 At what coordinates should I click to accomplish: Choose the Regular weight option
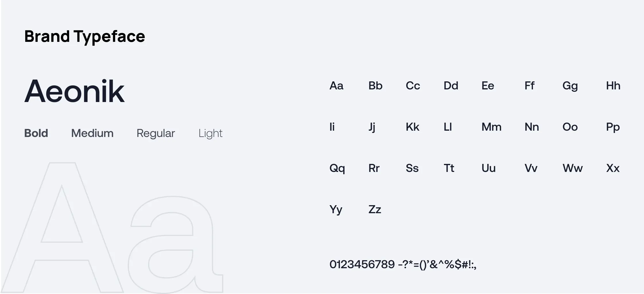156,133
